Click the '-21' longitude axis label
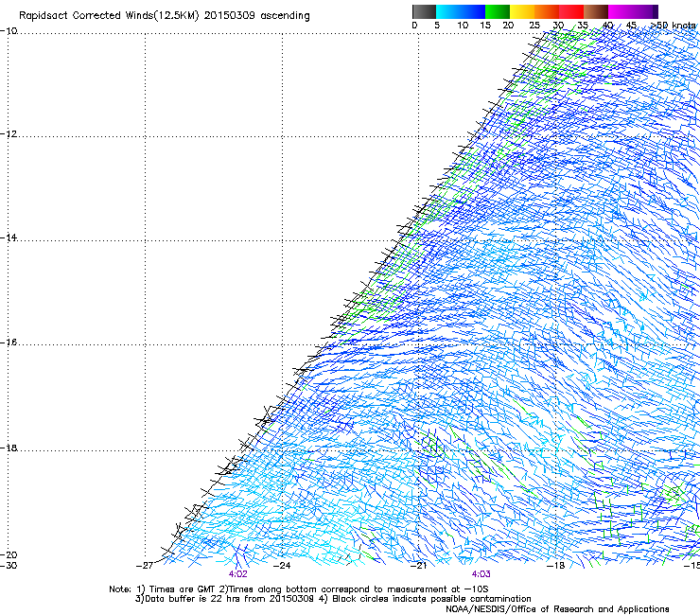Screen dimensions: 700x615 (x=419, y=566)
